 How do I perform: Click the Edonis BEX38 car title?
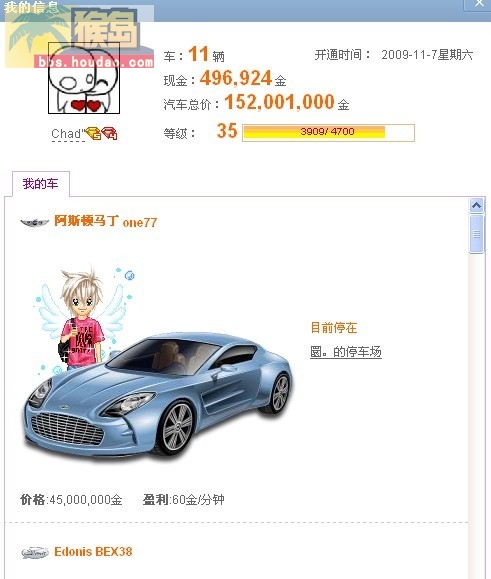pos(93,552)
